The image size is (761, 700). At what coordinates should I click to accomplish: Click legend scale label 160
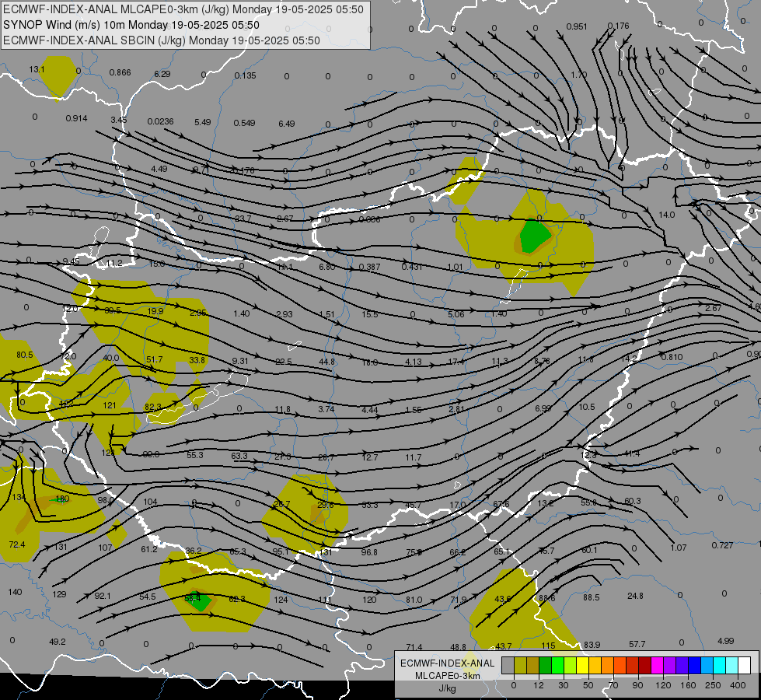688,685
